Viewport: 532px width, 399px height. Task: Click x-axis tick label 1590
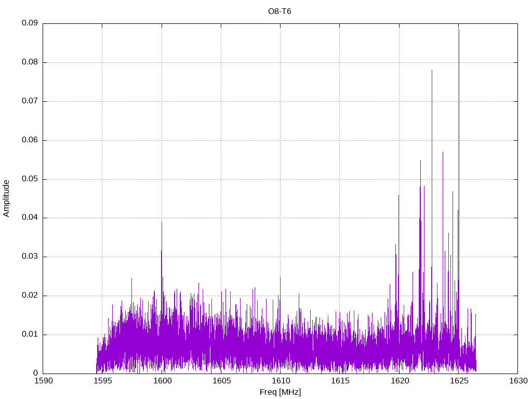click(x=44, y=381)
